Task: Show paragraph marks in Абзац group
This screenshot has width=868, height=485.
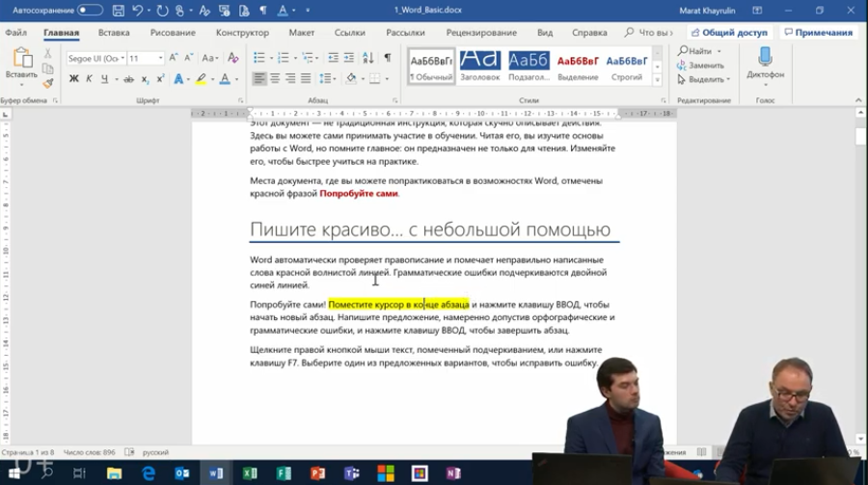Action: (x=388, y=58)
